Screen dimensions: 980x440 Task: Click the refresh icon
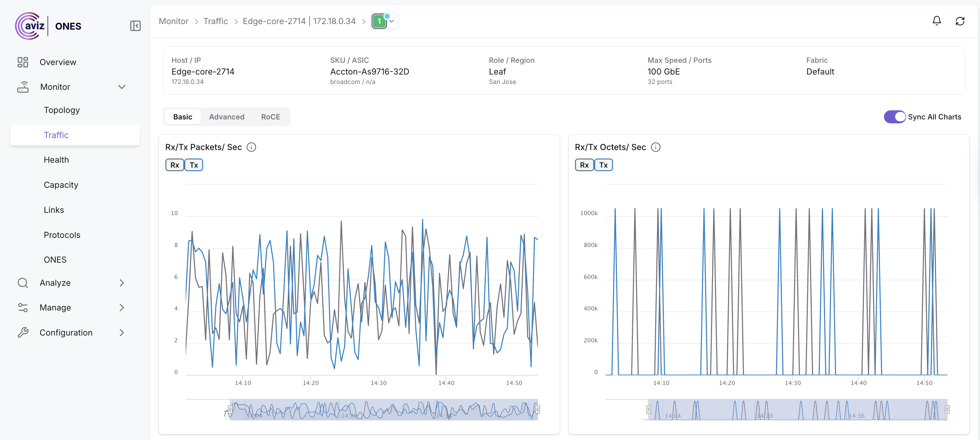tap(959, 21)
